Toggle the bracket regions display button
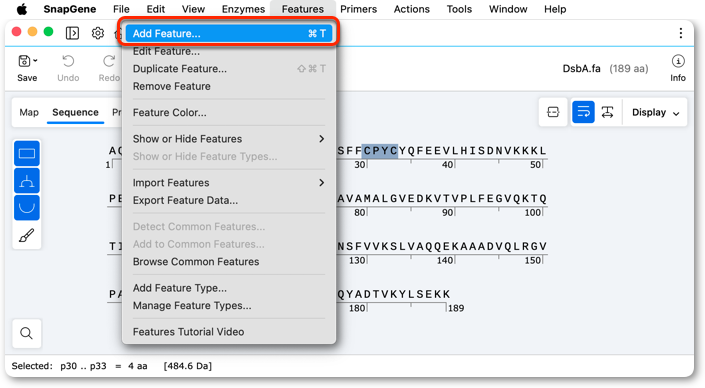Screen dimensions: 705x388 pyautogui.click(x=27, y=181)
